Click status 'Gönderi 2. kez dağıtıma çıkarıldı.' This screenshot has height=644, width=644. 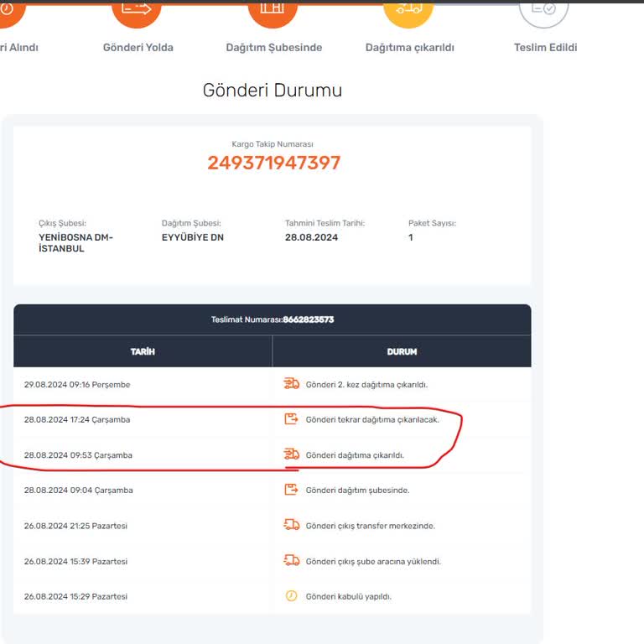pos(366,384)
